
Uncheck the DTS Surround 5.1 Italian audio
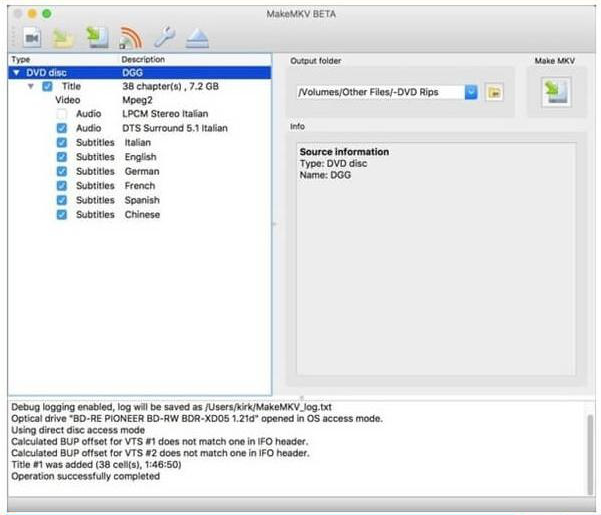coord(62,128)
